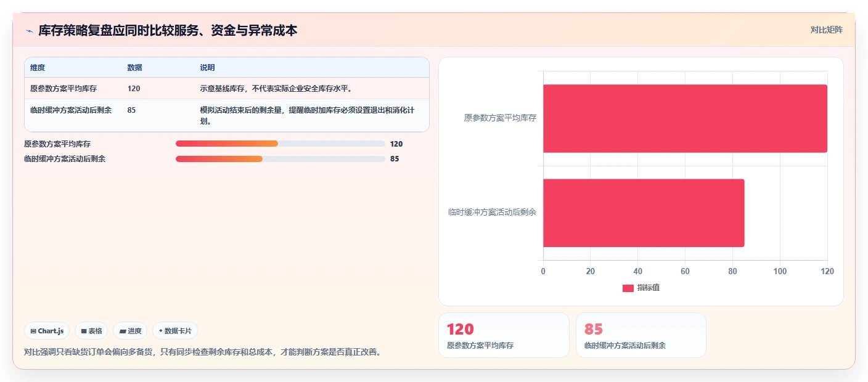Click the chart bar for 原参数方案平均库存
Screen dimensions: 868x382
tap(685, 118)
